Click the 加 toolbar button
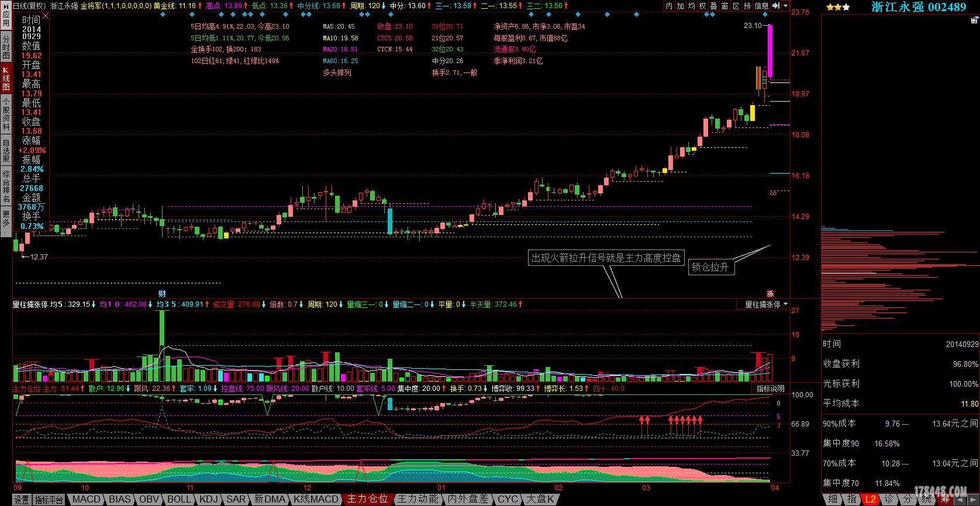980x506 pixels. pos(681,5)
